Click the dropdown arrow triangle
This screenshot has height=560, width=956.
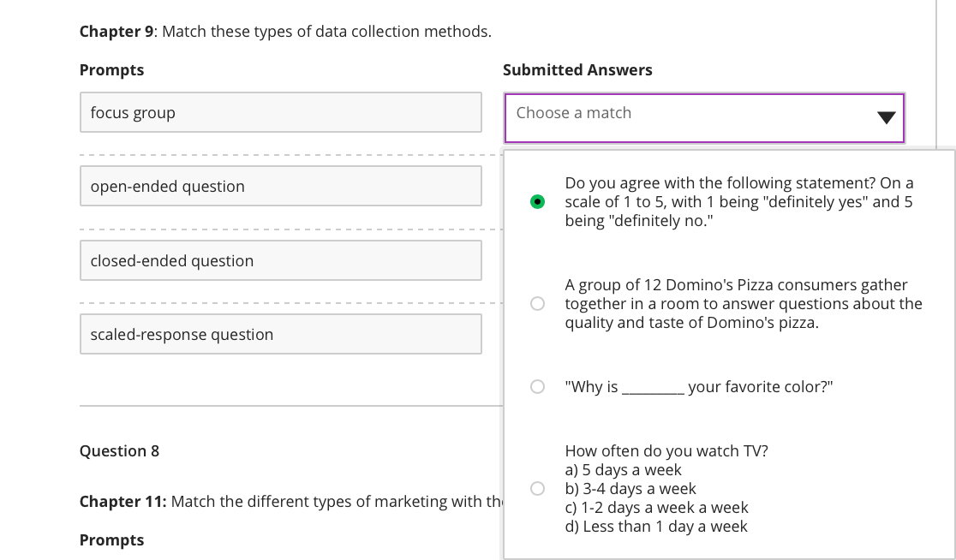click(887, 118)
